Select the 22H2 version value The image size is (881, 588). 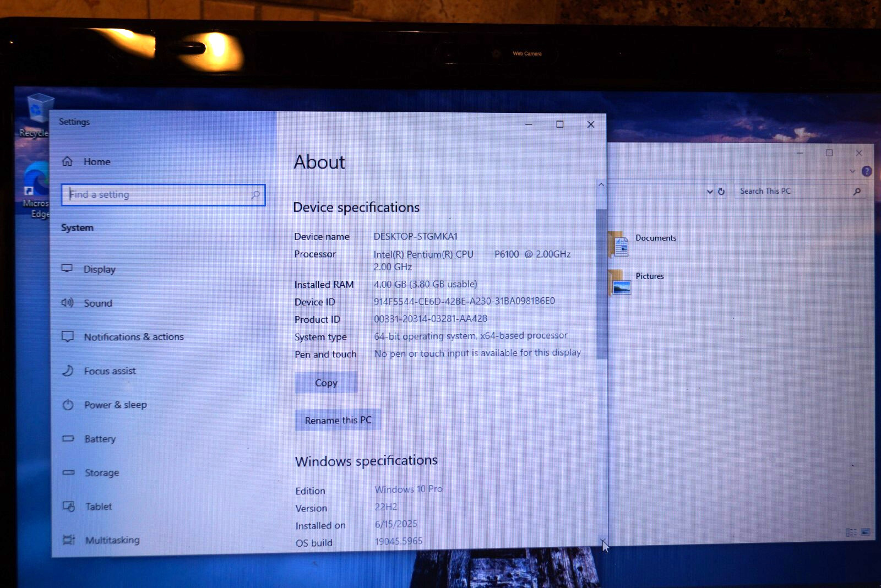coord(386,507)
